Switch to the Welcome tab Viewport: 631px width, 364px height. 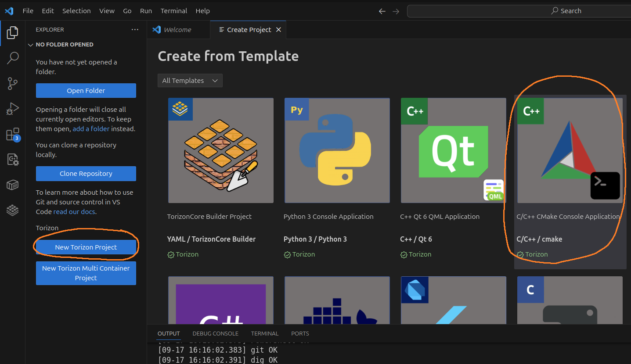177,30
